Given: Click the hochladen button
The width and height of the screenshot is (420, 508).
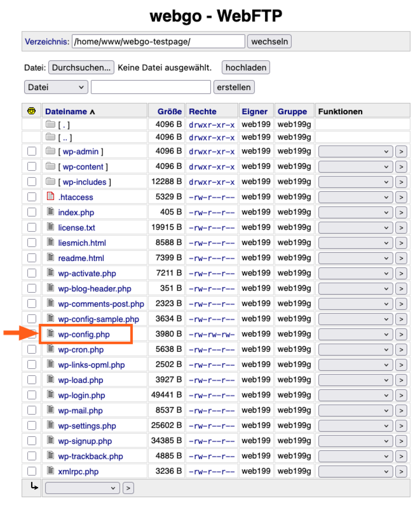Looking at the screenshot, I should coord(246,68).
